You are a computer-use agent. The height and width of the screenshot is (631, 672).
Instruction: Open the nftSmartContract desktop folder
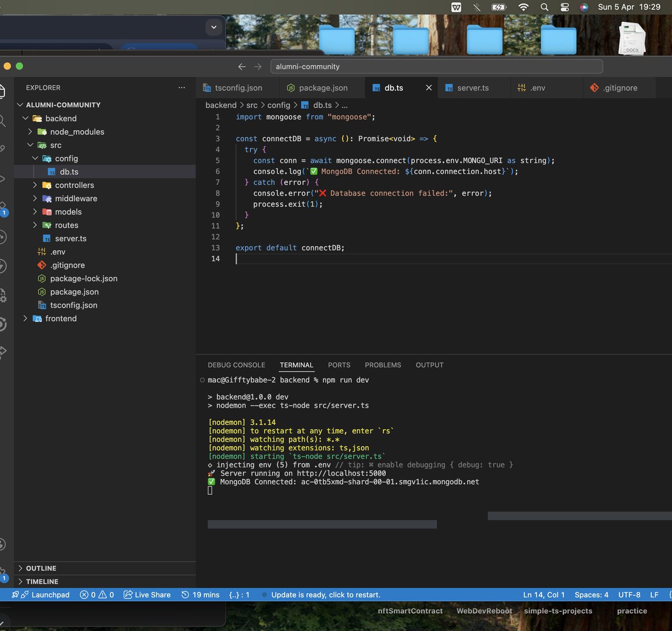[x=410, y=611]
